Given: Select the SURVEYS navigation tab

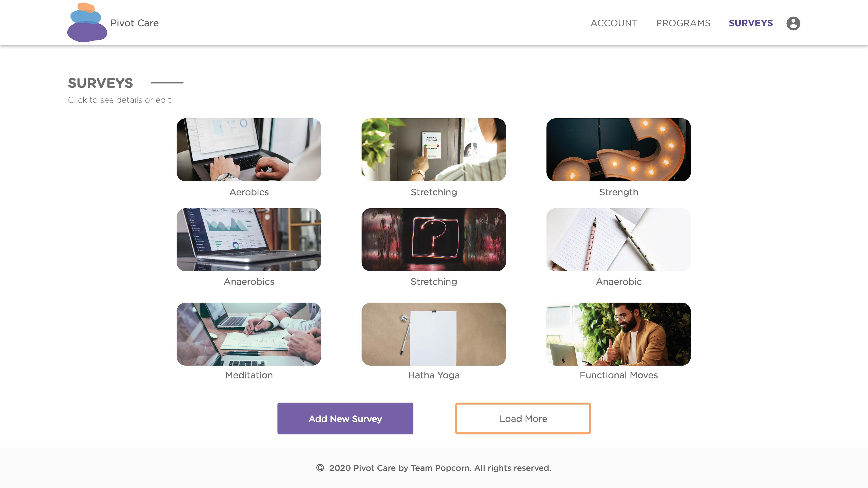Looking at the screenshot, I should [751, 23].
